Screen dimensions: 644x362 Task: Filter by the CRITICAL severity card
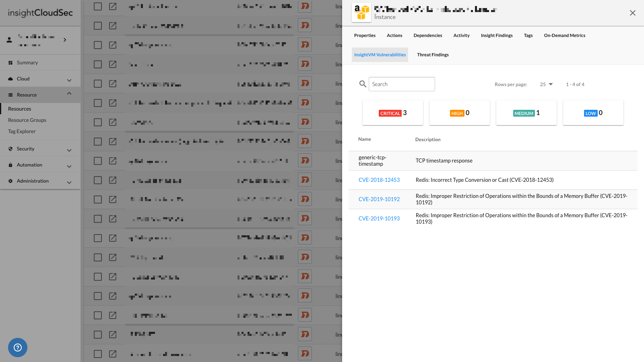(393, 113)
